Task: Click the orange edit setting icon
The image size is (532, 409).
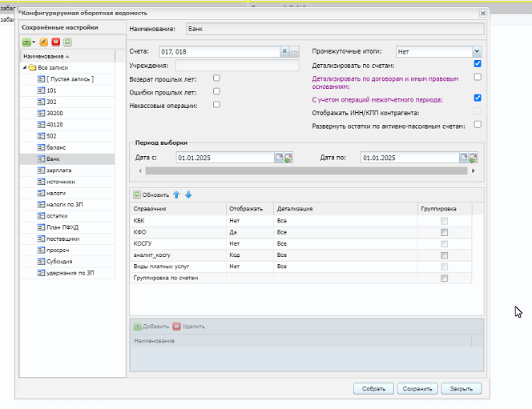Action: (x=44, y=42)
